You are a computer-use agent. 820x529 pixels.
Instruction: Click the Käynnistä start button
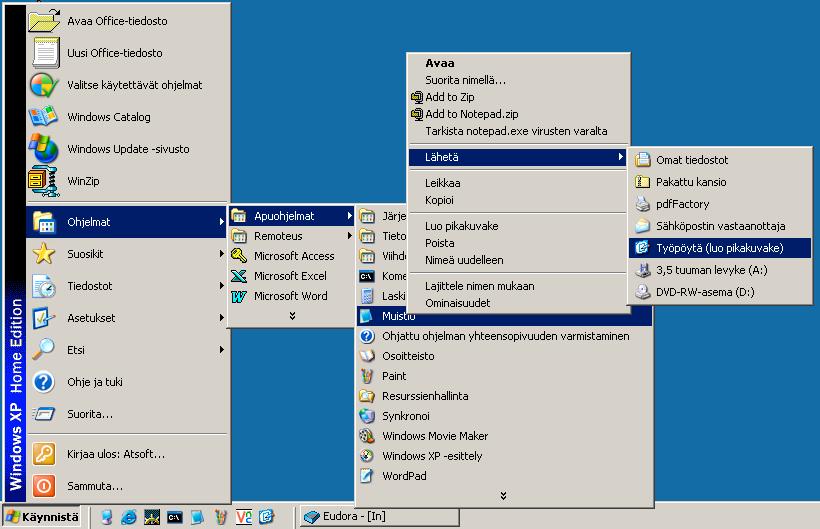(x=42, y=517)
